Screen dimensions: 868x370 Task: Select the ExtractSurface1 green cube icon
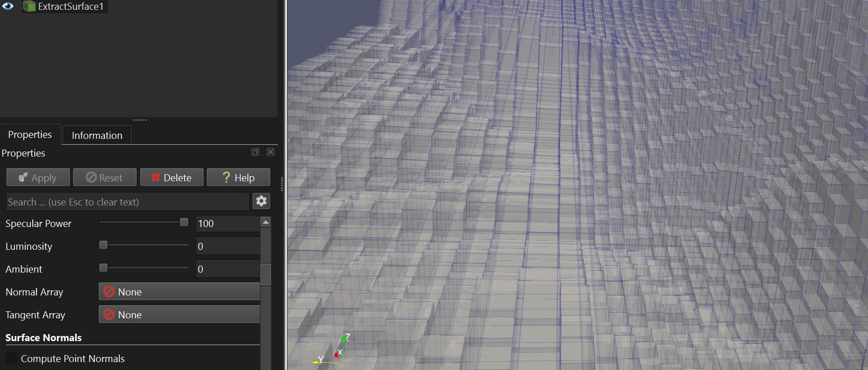coord(29,7)
